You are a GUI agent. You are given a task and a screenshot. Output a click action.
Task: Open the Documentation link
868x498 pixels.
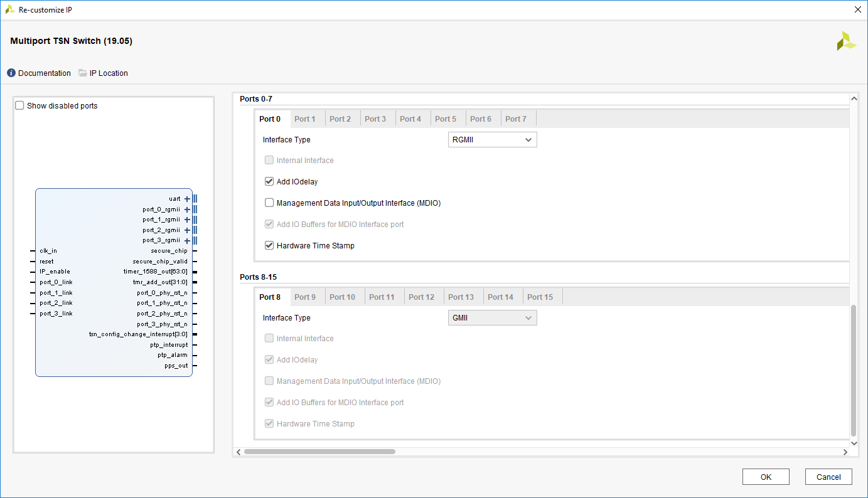click(45, 73)
